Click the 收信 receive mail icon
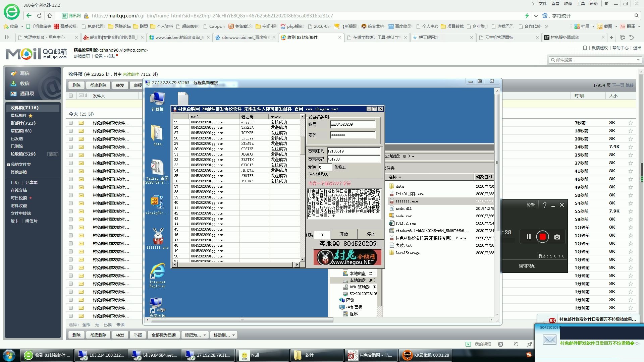The image size is (644, 362). (14, 83)
